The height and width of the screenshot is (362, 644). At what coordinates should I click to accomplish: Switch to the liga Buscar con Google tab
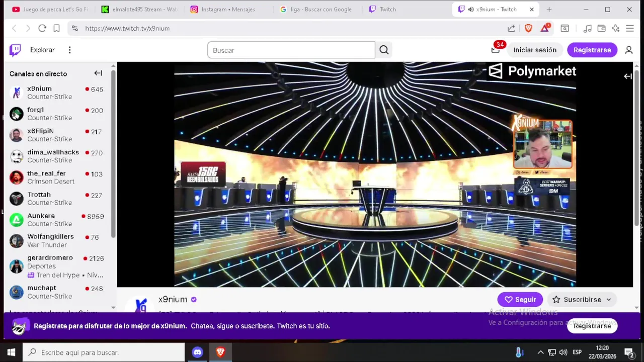[x=316, y=9]
